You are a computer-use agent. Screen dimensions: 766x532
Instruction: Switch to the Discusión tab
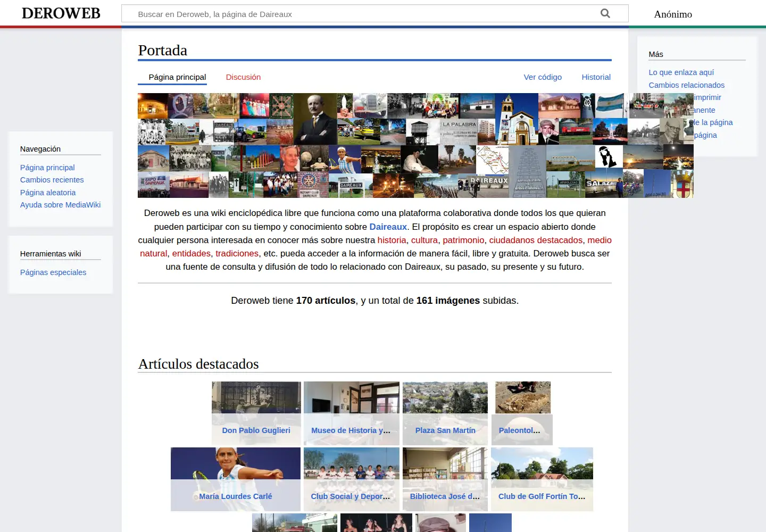243,77
